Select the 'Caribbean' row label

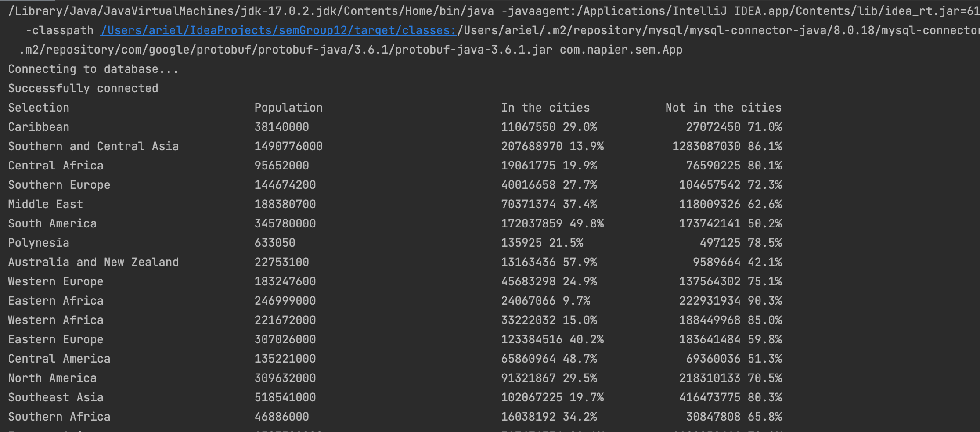(x=39, y=127)
